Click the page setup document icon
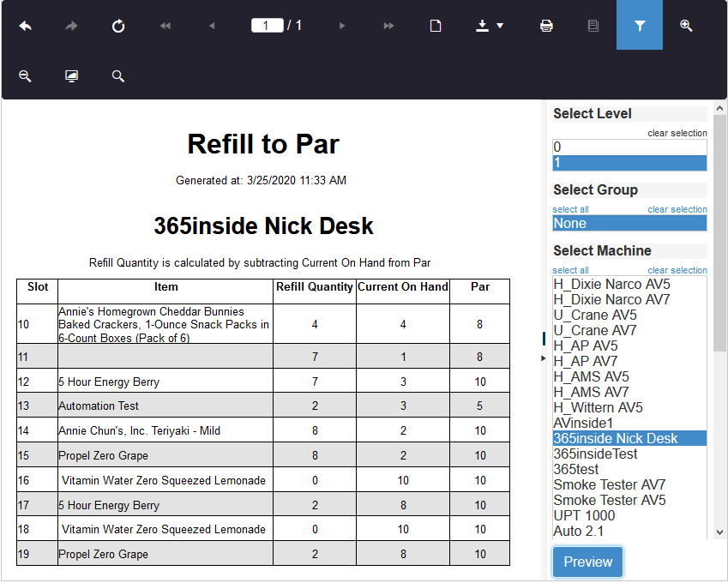The image size is (728, 583). [x=435, y=26]
